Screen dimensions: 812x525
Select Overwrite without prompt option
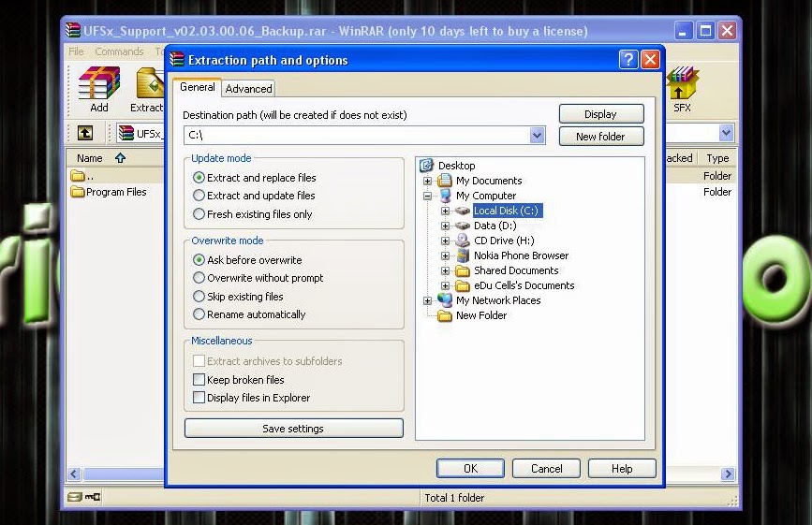pyautogui.click(x=199, y=278)
